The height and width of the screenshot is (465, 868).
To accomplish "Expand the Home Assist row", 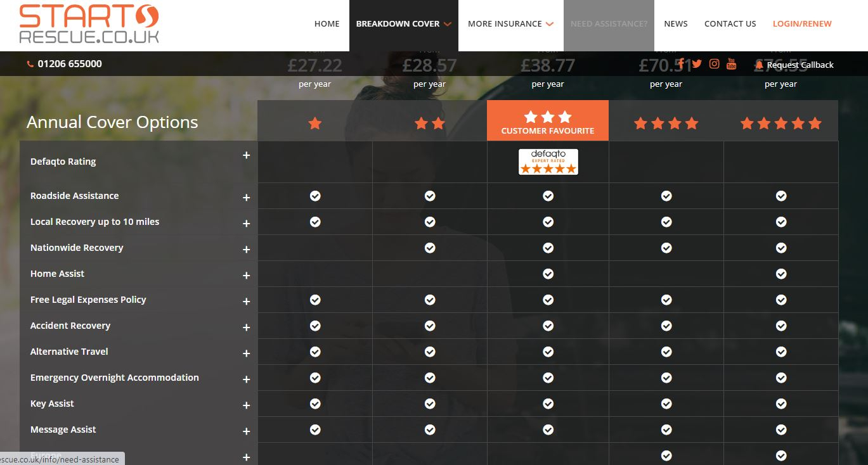I will 246,276.
